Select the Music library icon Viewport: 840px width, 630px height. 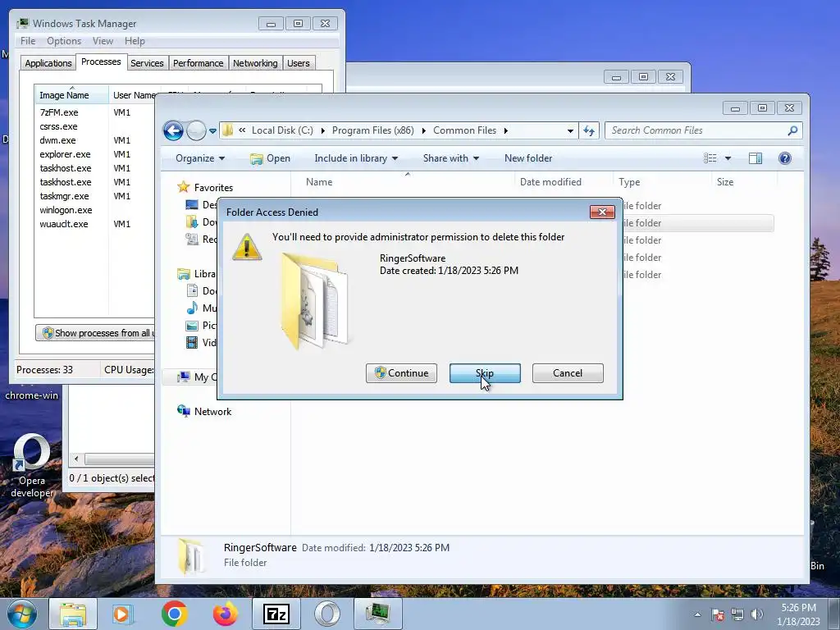coord(192,308)
